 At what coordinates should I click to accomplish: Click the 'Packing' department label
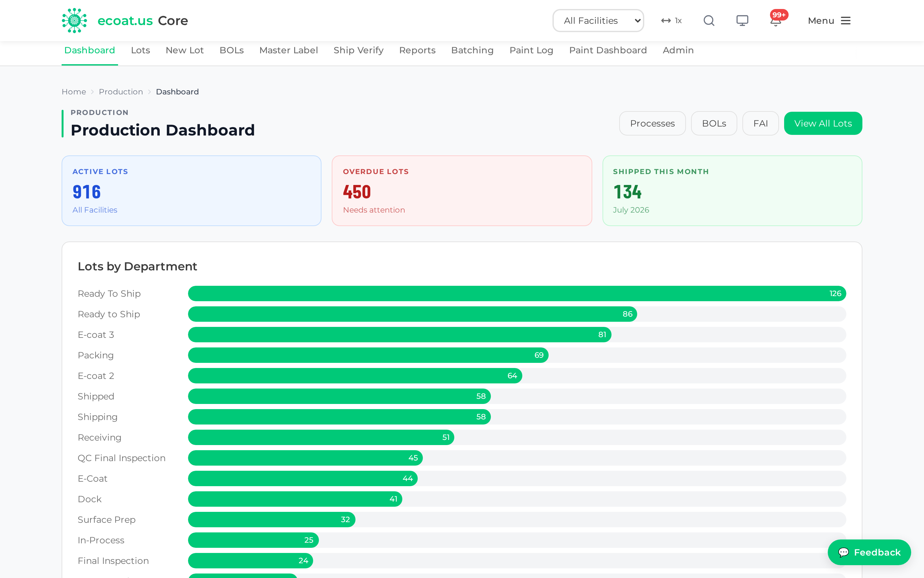click(96, 355)
